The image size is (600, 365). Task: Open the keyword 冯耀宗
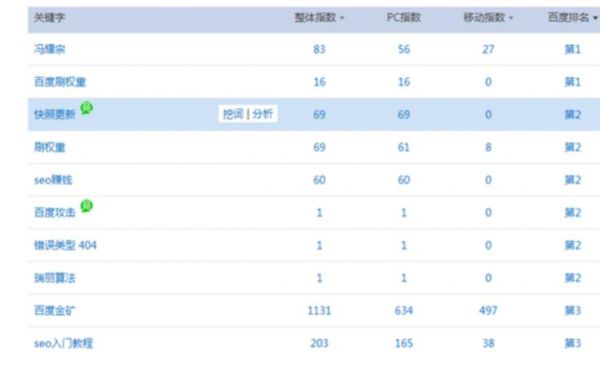click(50, 49)
